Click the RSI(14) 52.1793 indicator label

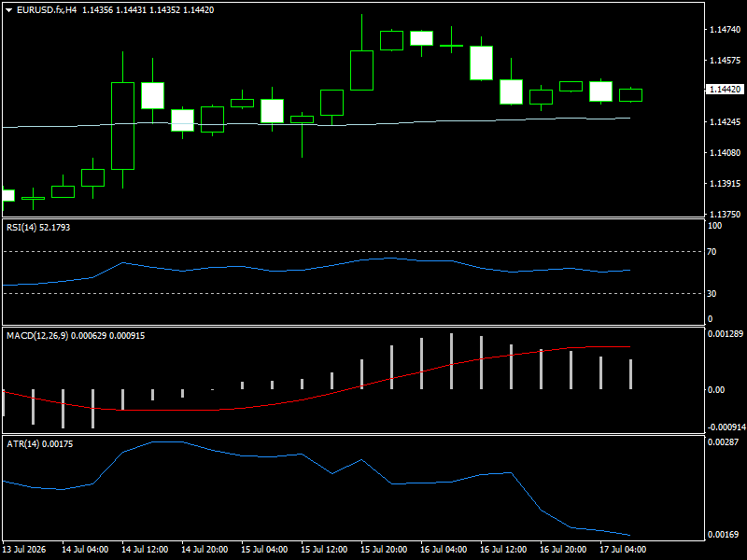[x=38, y=228]
